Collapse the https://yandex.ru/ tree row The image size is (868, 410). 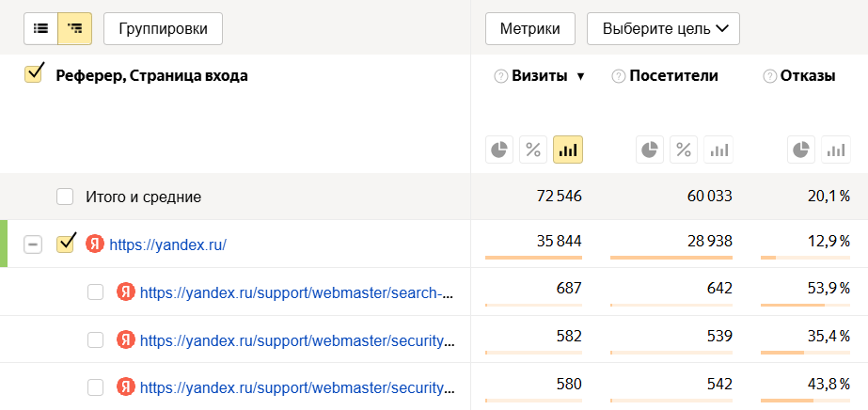point(33,244)
